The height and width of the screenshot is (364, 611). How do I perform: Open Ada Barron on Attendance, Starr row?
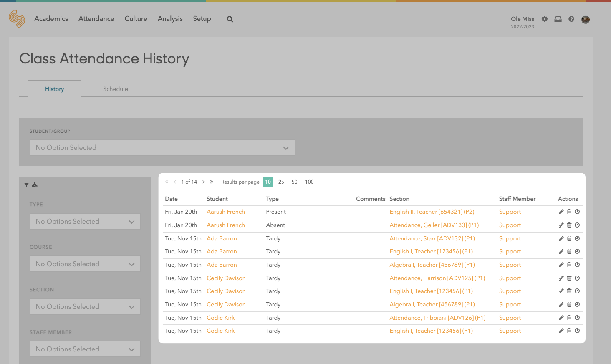[x=222, y=238]
